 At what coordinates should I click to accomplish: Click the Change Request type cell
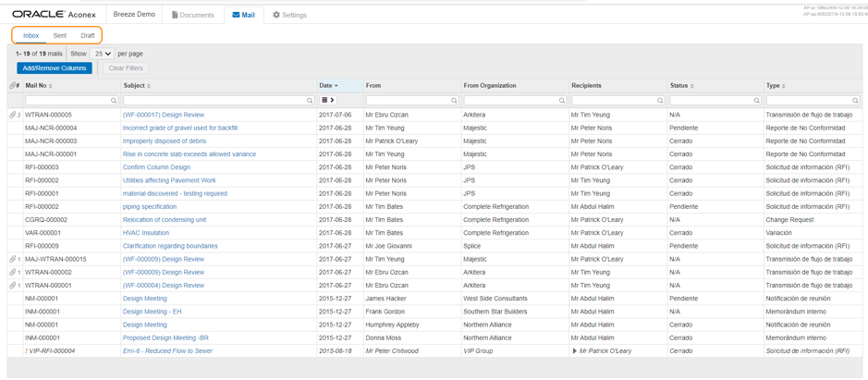[789, 220]
